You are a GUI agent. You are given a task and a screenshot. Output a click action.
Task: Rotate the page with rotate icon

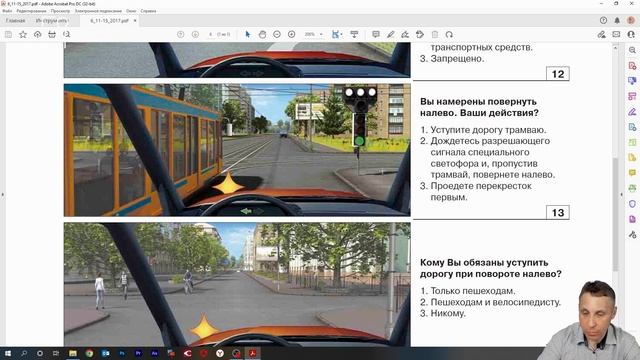click(449, 35)
